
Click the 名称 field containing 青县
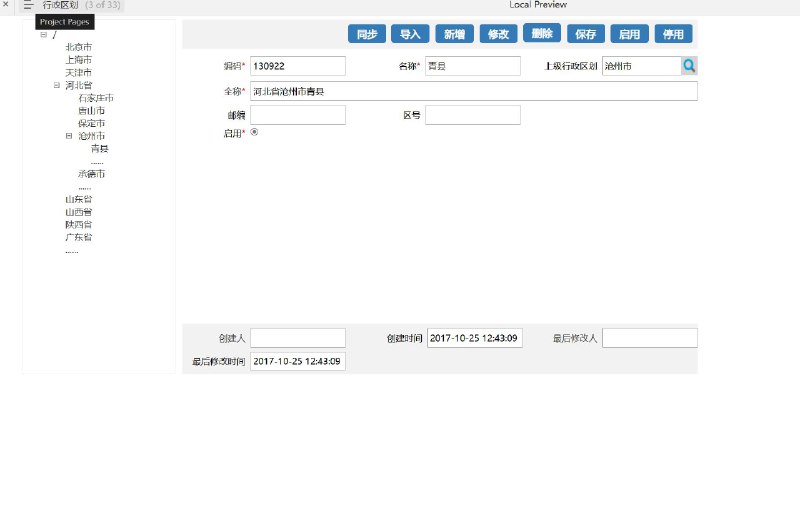coord(473,66)
